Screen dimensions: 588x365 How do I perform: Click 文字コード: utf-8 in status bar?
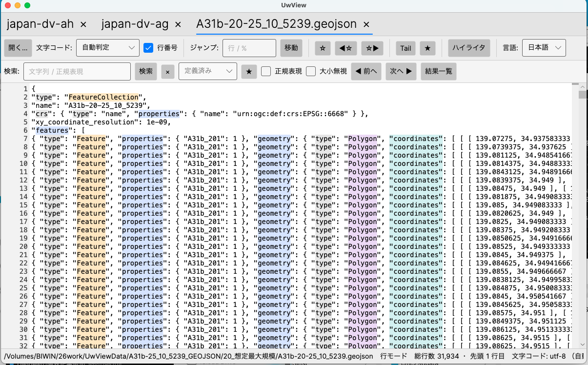[539, 356]
